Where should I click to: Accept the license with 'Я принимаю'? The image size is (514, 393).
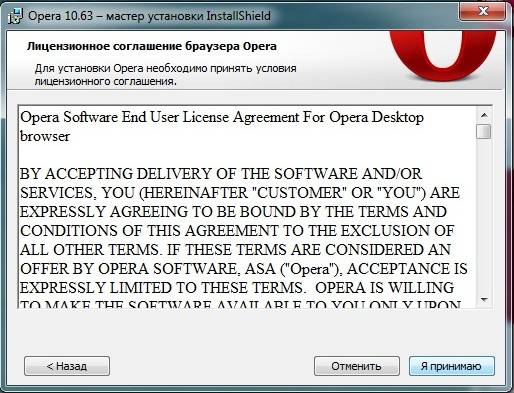pyautogui.click(x=452, y=366)
